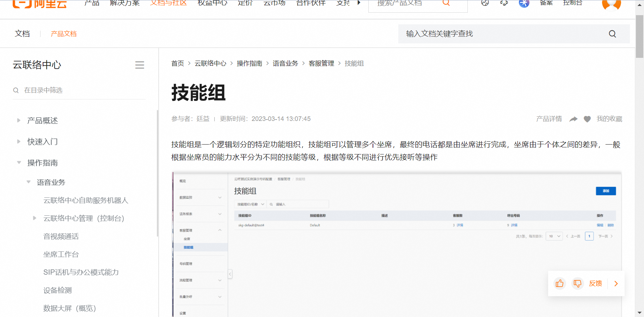Open the 合作伙伴 header menu

[x=311, y=3]
